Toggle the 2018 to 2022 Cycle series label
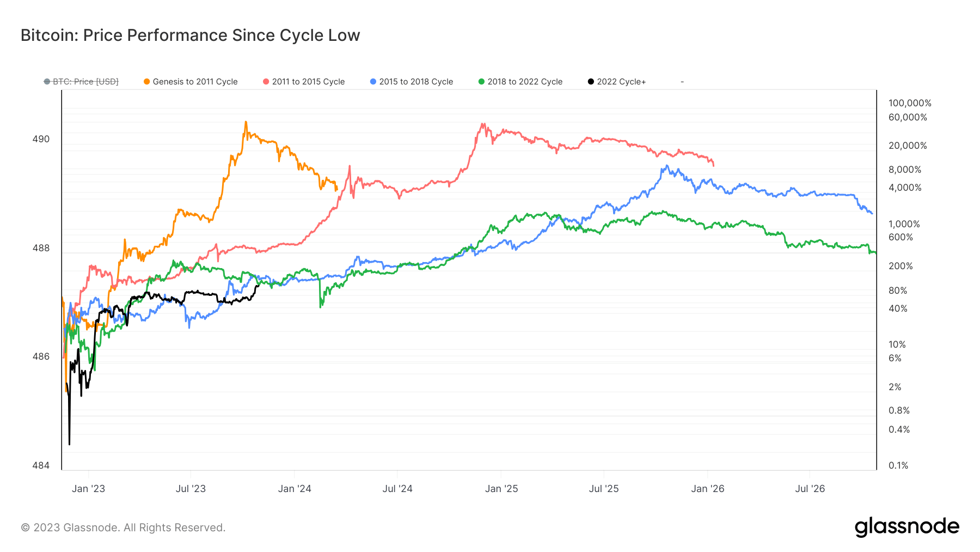 pos(525,82)
